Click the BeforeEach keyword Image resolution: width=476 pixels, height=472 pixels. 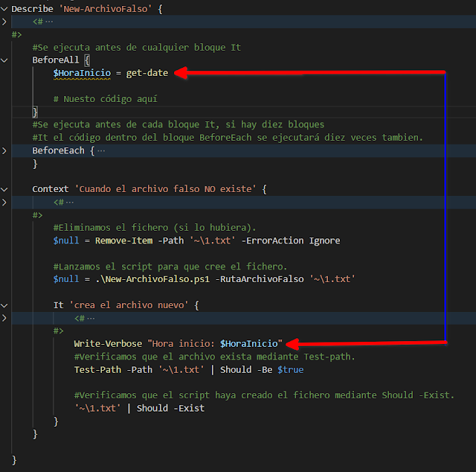(58, 150)
